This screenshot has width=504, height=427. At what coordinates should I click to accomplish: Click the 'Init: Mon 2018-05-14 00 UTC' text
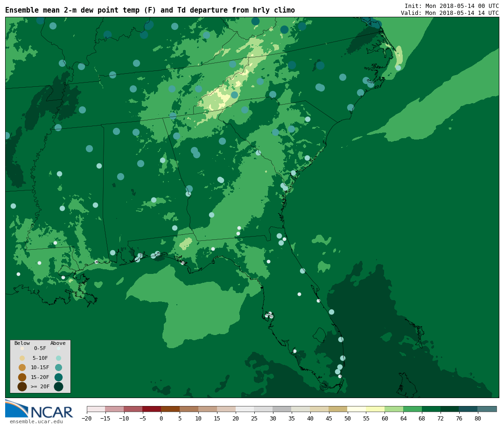point(452,6)
